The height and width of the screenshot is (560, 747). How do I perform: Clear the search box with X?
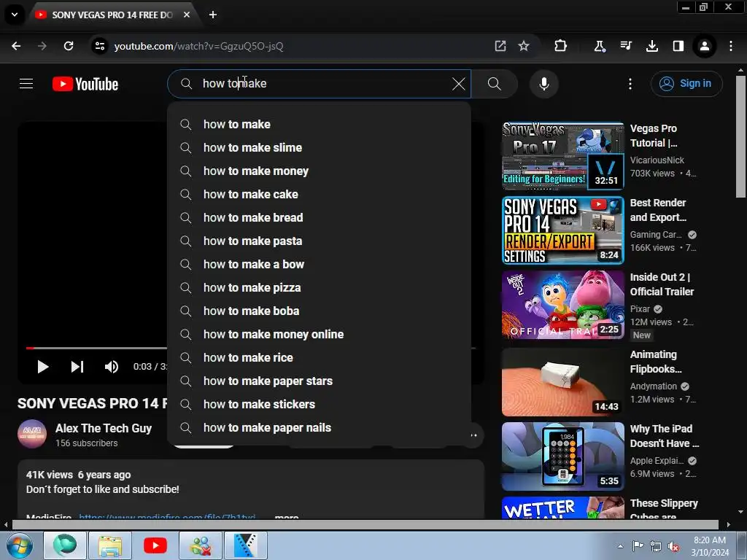click(458, 84)
